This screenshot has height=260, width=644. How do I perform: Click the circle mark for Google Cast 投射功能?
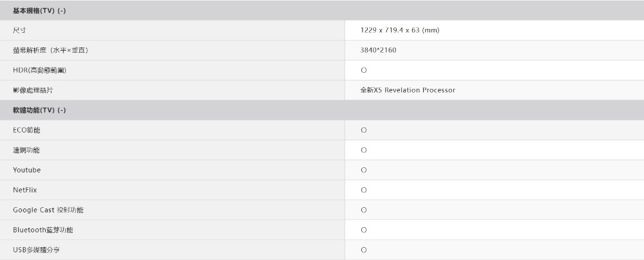click(x=364, y=210)
